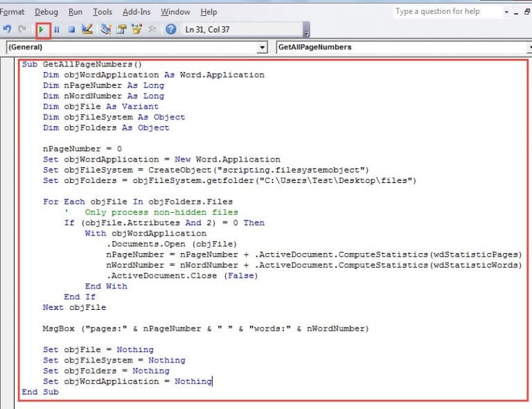The image size is (532, 409).
Task: Expand the (General) object dropdown
Action: click(262, 47)
